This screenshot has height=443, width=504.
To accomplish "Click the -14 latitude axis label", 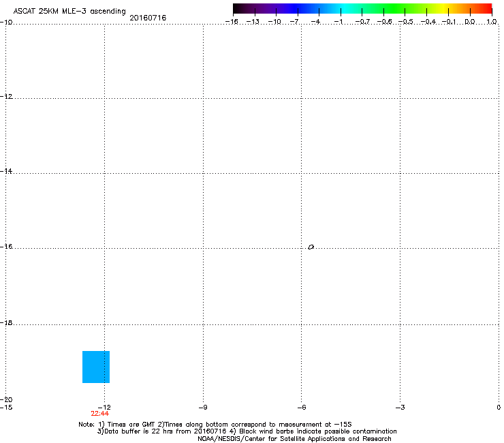I will tap(6, 171).
